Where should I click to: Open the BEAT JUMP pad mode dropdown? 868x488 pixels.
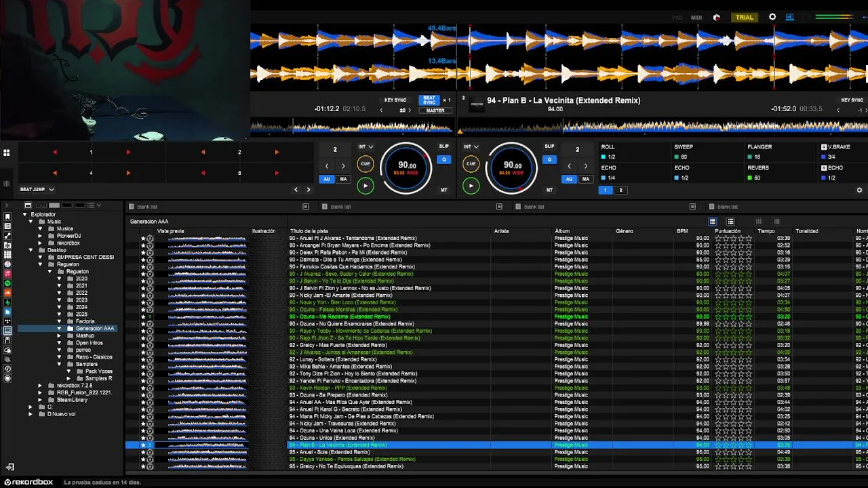(37, 190)
